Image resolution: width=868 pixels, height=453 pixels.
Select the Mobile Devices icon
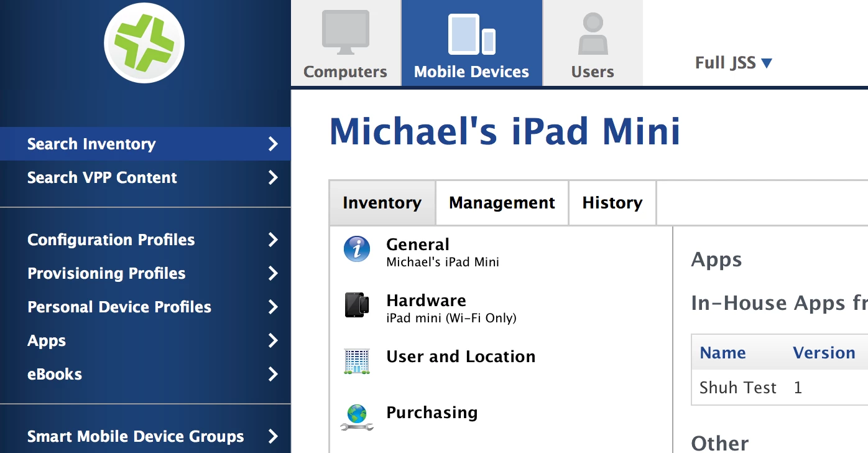point(472,34)
